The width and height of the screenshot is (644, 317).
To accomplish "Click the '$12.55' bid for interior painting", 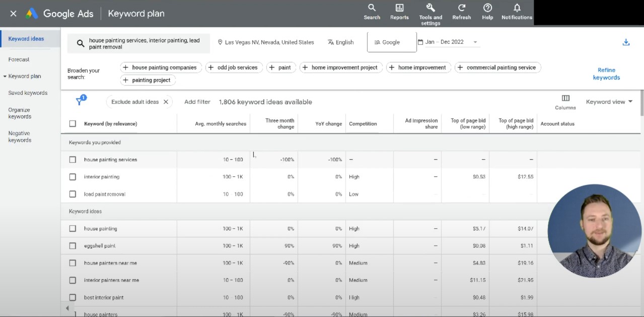I will (x=525, y=177).
